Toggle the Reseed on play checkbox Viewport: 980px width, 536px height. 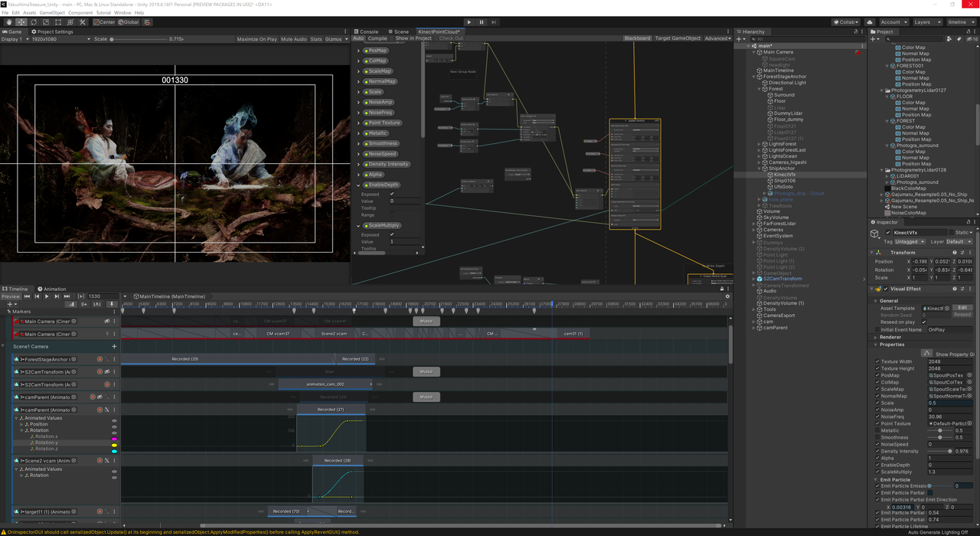pos(924,322)
